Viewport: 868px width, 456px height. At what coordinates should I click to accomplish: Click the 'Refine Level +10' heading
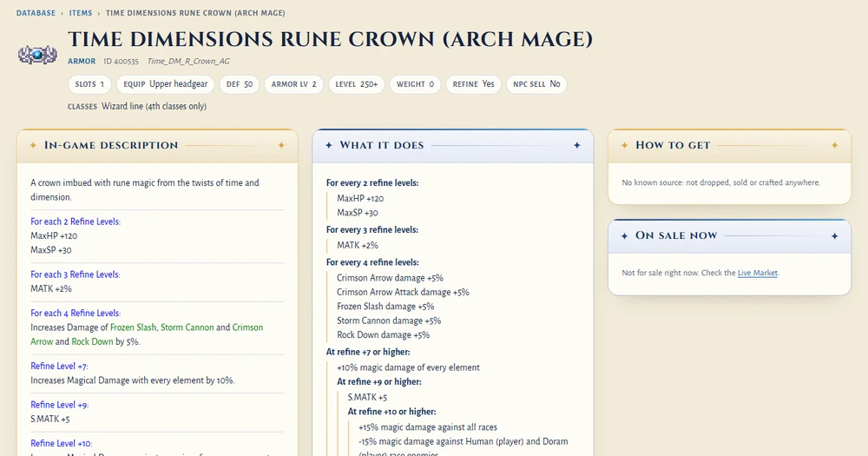click(62, 443)
